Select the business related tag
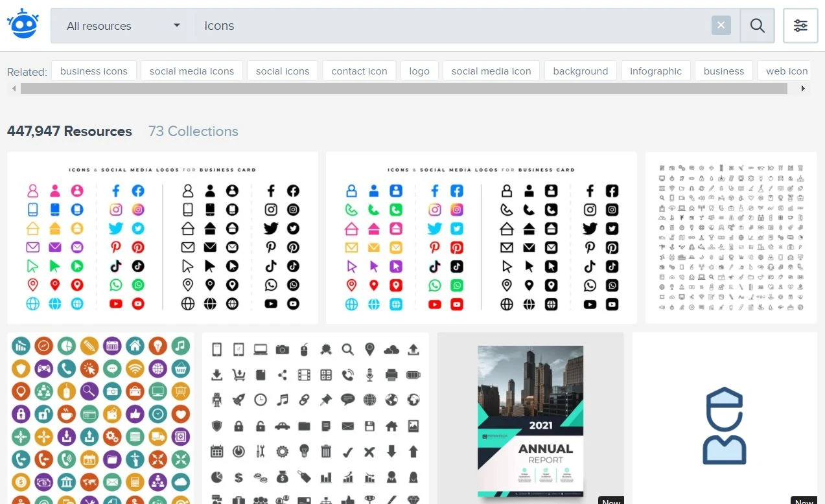Screen dimensions: 825x504 point(724,71)
